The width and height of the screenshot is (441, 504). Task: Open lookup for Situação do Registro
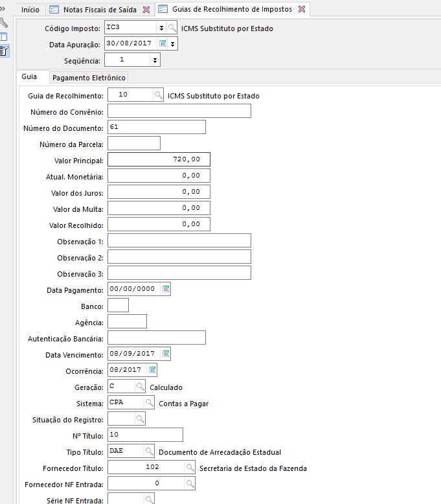[140, 418]
